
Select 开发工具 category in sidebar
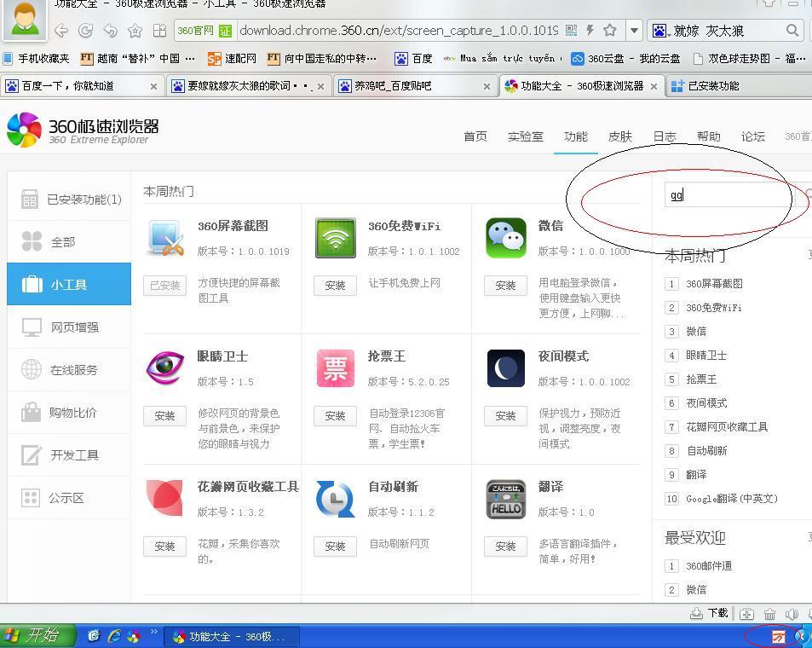69,455
